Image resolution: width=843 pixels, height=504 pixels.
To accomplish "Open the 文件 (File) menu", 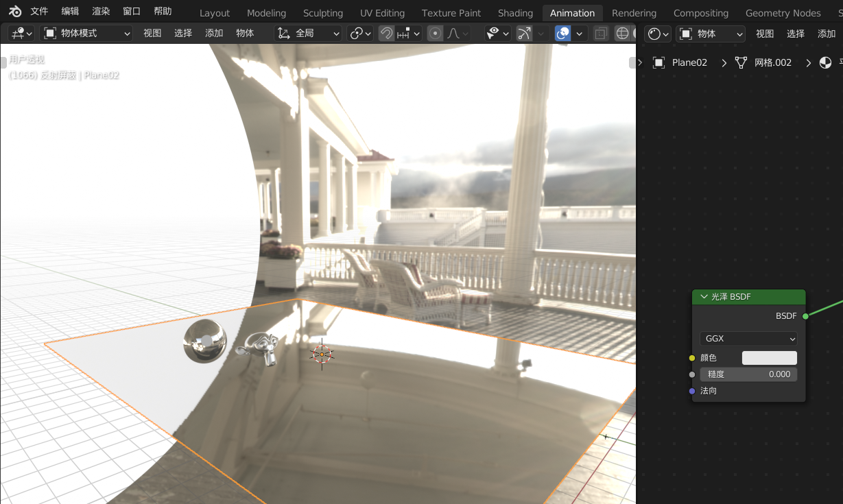I will pyautogui.click(x=40, y=12).
